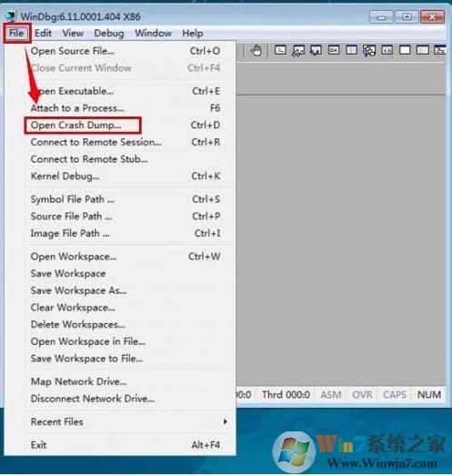Open the File menu
Image resolution: width=452 pixels, height=476 pixels.
16,33
